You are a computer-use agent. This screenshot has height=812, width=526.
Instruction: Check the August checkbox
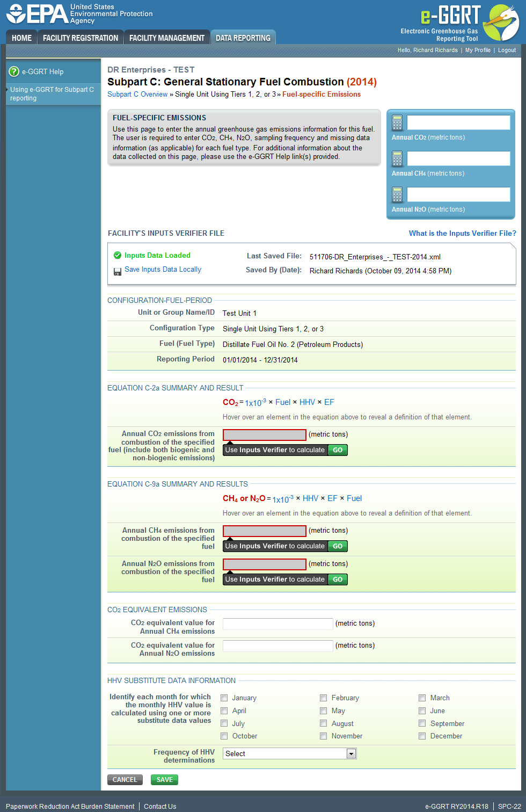click(x=323, y=724)
